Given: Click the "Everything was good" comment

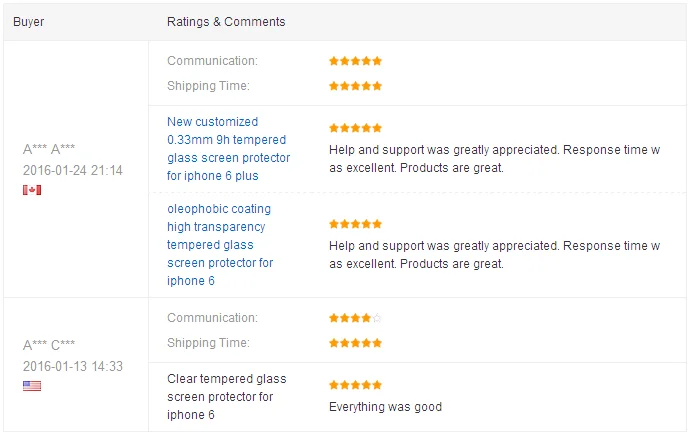Looking at the screenshot, I should point(385,407).
